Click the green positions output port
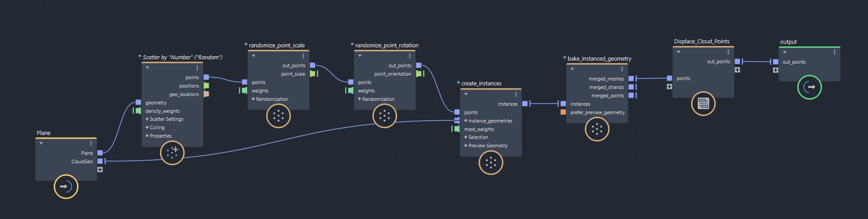Screen dimensions: 868x219 click(206, 86)
